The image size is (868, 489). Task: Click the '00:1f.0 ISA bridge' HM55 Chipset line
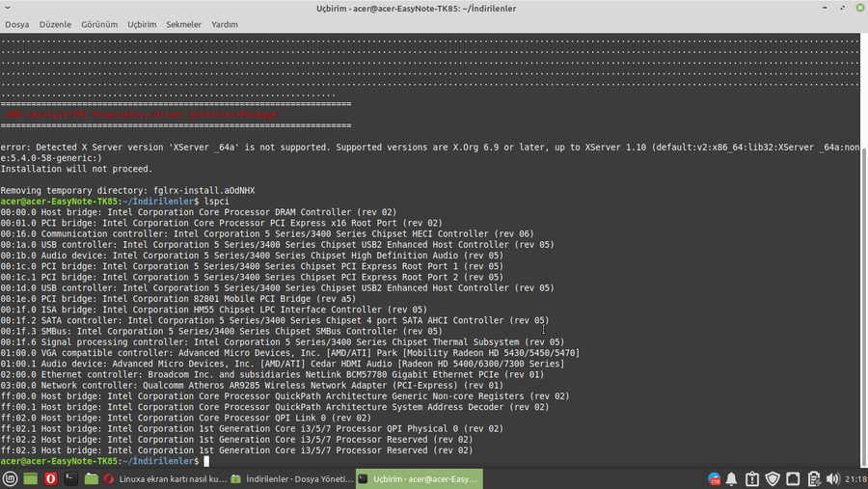[x=214, y=310]
